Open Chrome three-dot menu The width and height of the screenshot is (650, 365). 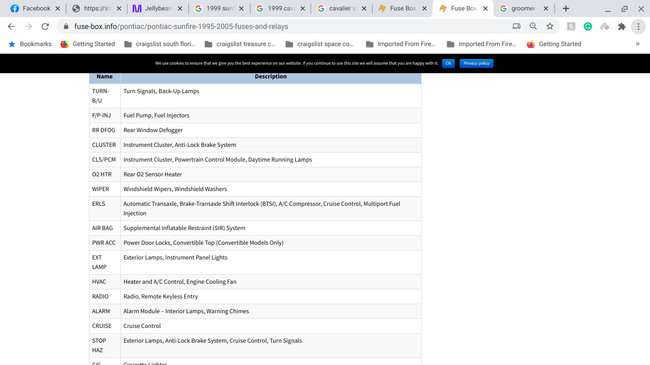[638, 27]
